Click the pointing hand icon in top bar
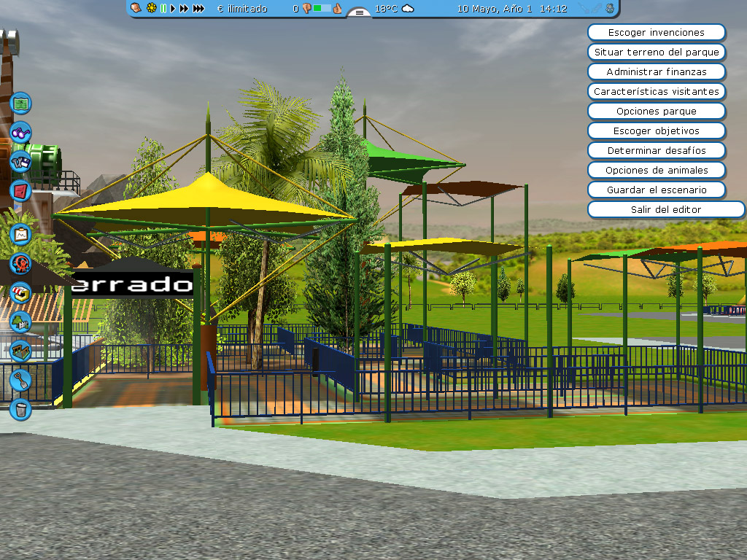The width and height of the screenshot is (747, 560). [x=136, y=8]
